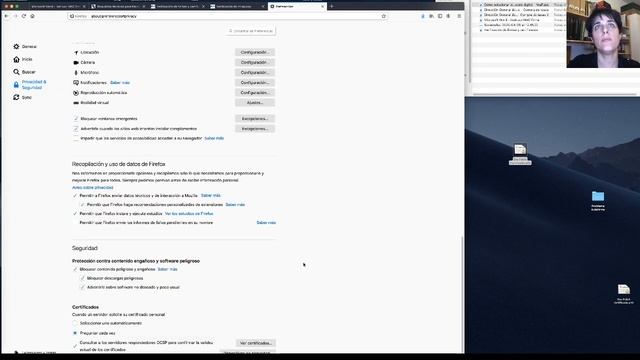Click the Ver certificados button
640x360 pixels.
(256, 343)
